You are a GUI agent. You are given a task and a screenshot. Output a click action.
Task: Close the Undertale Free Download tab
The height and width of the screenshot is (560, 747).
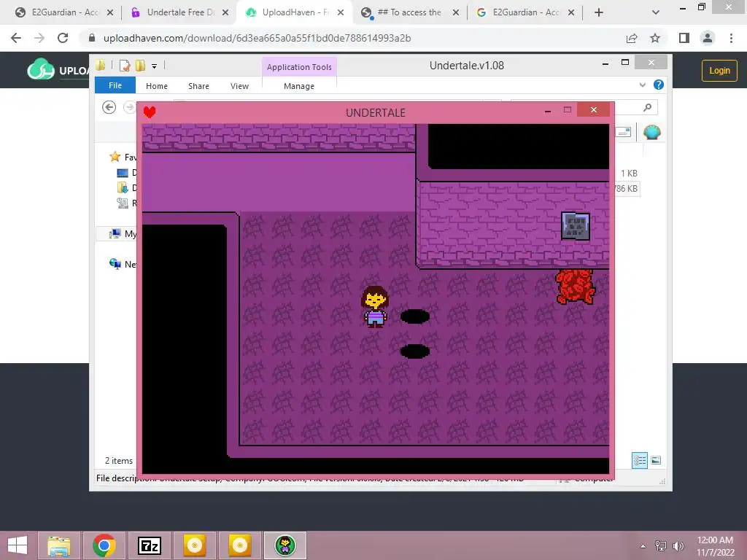(225, 13)
